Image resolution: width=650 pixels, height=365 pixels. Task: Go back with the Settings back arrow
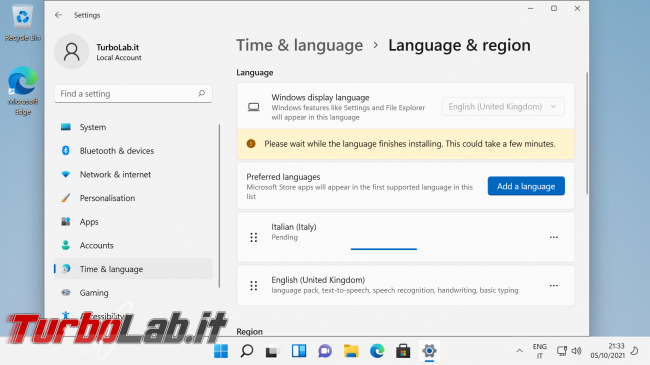58,15
